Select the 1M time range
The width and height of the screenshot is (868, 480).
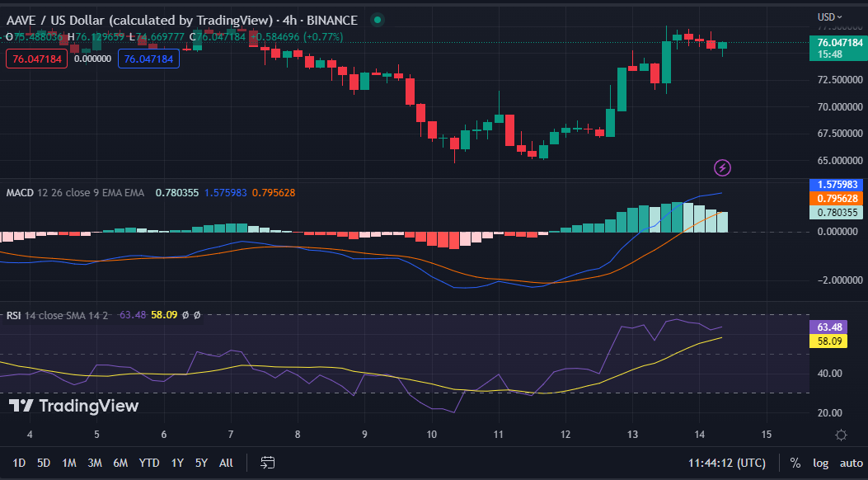click(69, 463)
